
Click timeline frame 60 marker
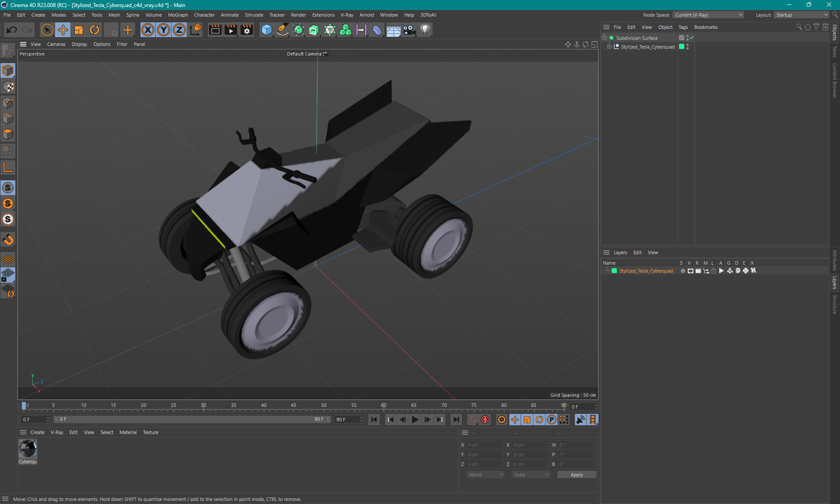tap(384, 406)
